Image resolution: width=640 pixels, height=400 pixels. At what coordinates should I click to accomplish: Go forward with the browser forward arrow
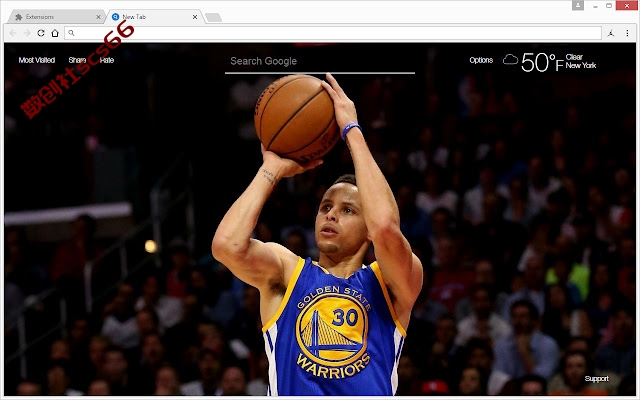pyautogui.click(x=27, y=33)
